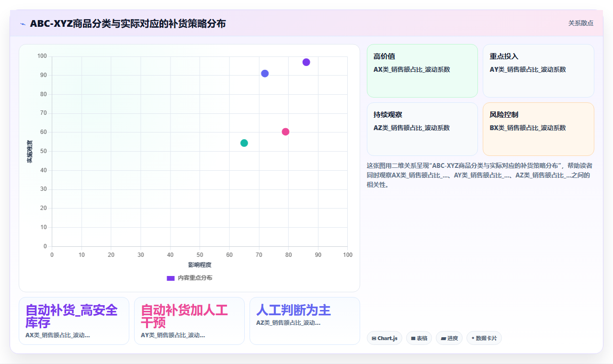Click the 人工判断为主 strategy card
613x364 pixels.
(x=305, y=321)
